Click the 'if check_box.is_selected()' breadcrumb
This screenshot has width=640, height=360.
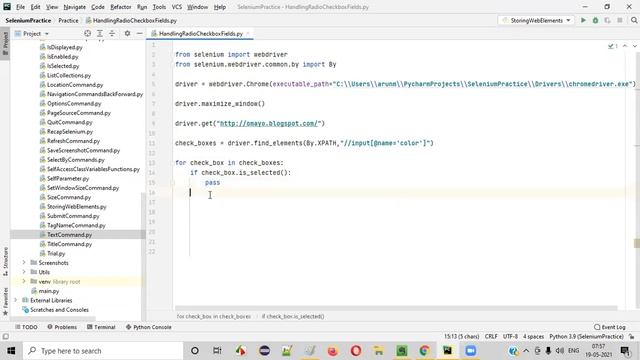(x=293, y=316)
